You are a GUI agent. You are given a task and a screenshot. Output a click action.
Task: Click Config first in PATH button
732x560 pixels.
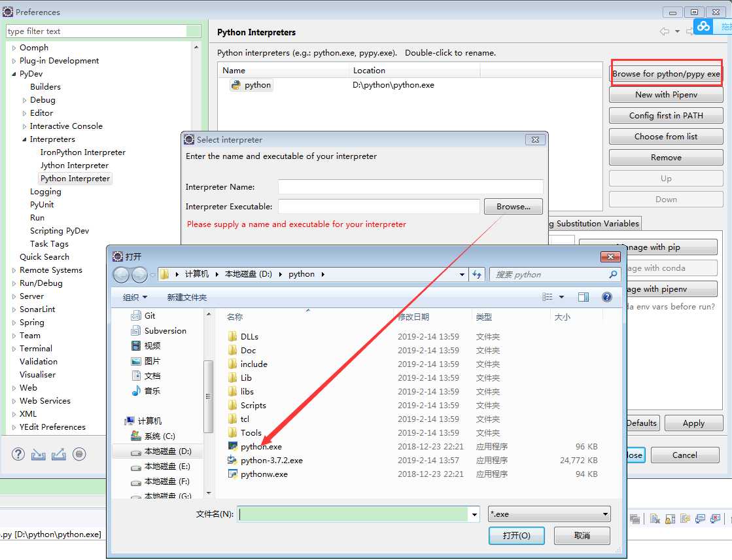(x=666, y=116)
